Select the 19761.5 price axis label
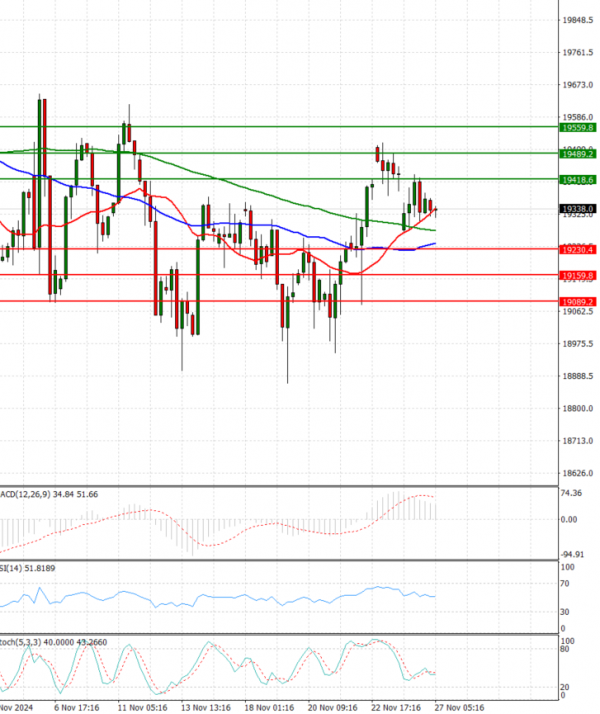This screenshot has height=714, width=600. pyautogui.click(x=578, y=52)
